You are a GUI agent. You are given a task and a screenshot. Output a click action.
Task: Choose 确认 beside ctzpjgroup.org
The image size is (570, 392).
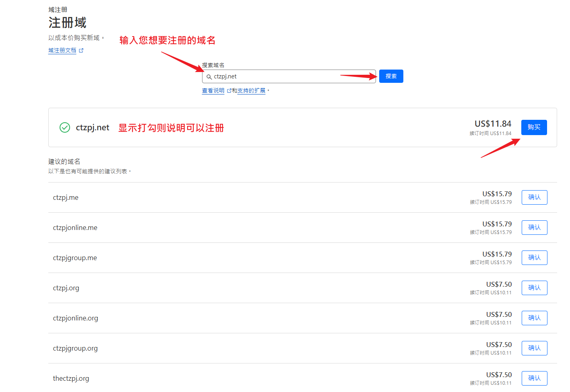point(534,348)
